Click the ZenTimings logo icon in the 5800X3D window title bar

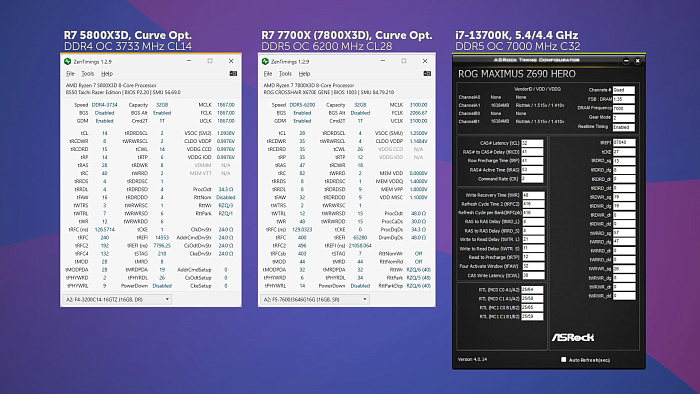tap(67, 61)
